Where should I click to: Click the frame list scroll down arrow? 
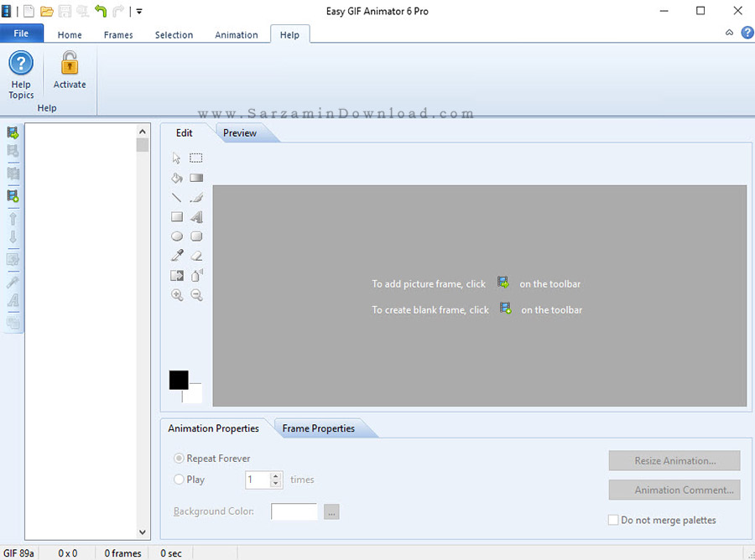[142, 532]
